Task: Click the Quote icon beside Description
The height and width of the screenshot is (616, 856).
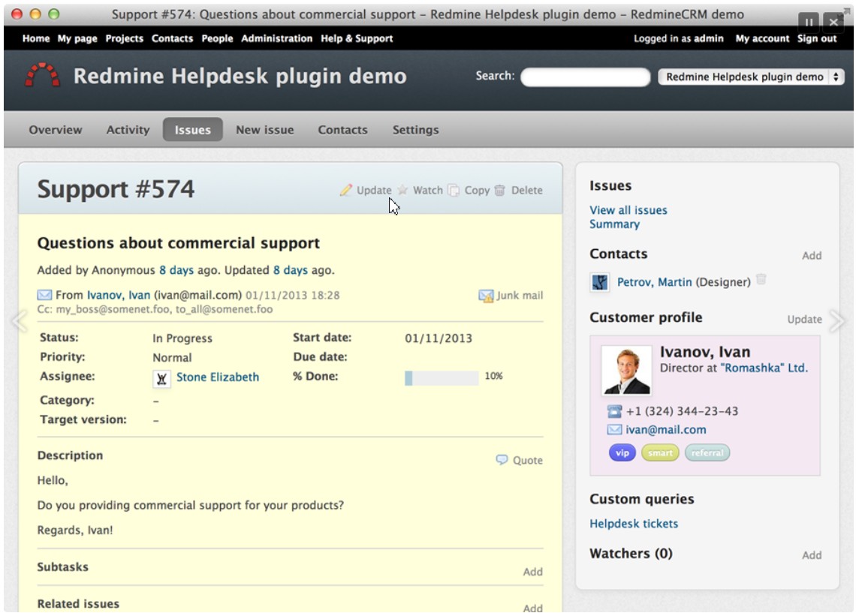Action: pyautogui.click(x=501, y=461)
